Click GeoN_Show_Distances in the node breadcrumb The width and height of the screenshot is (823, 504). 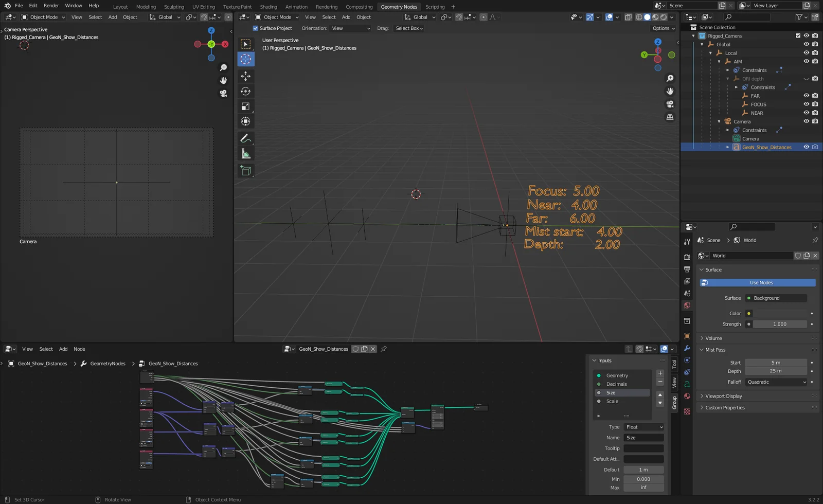point(173,364)
